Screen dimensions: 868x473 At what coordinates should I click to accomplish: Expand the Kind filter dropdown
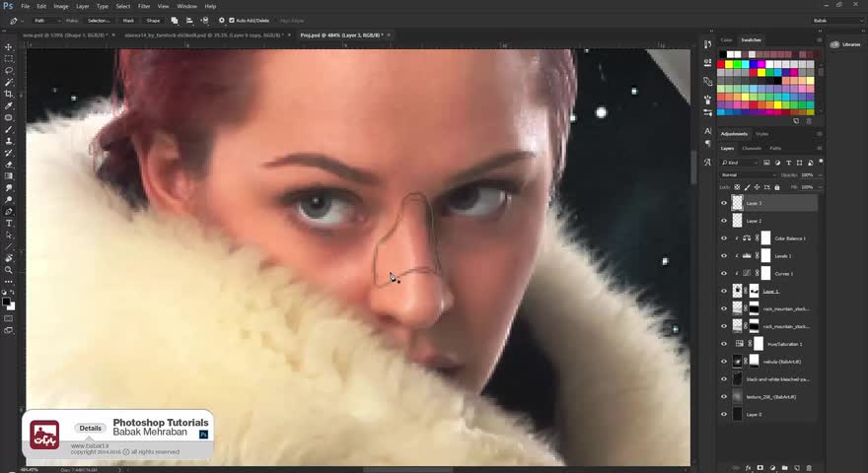click(x=739, y=163)
